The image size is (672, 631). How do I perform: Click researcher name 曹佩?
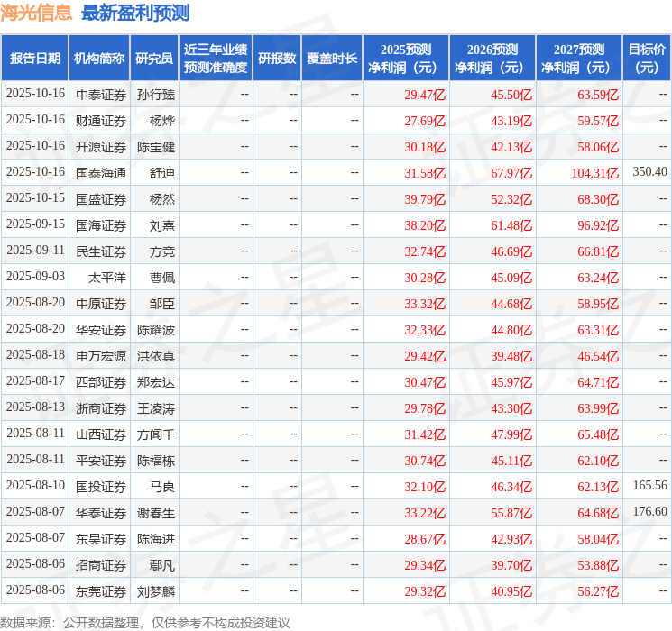coord(162,278)
